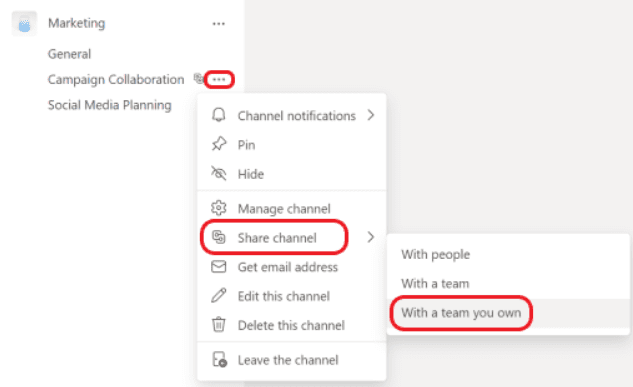633x387 pixels.
Task: Expand the Share channel submenu chevron
Action: tap(371, 237)
